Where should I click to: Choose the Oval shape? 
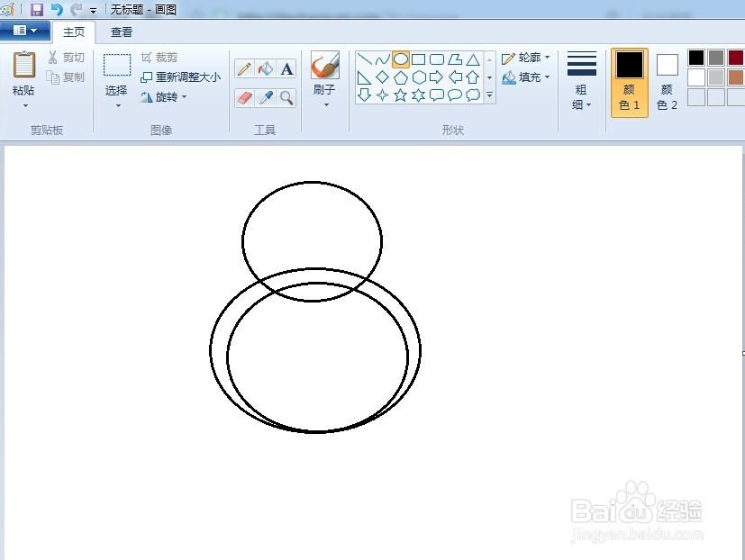[x=401, y=59]
